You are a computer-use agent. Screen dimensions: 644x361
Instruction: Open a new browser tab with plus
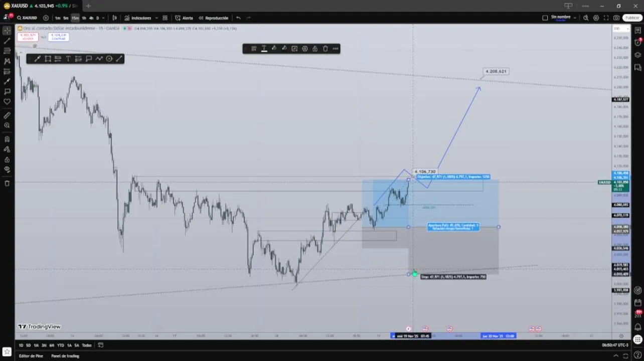(x=88, y=6)
